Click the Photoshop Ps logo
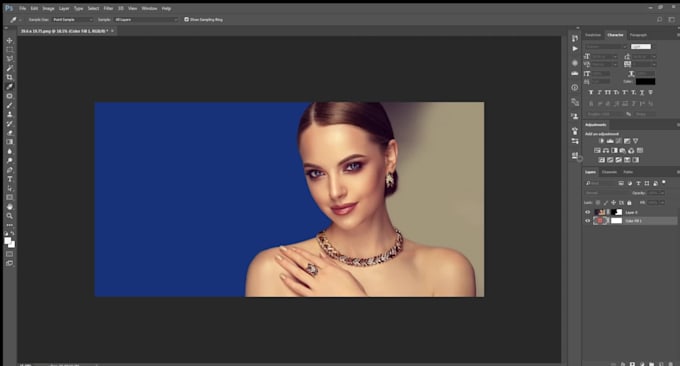 pos(9,8)
